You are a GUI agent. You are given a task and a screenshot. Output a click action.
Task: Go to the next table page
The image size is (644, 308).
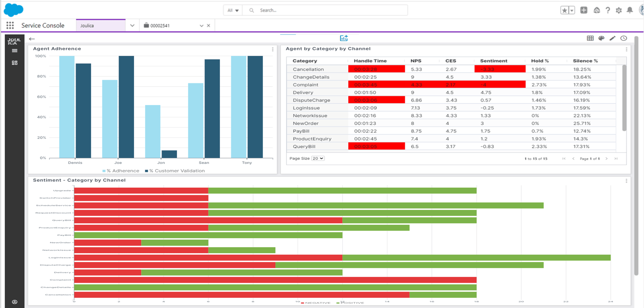[x=607, y=159]
